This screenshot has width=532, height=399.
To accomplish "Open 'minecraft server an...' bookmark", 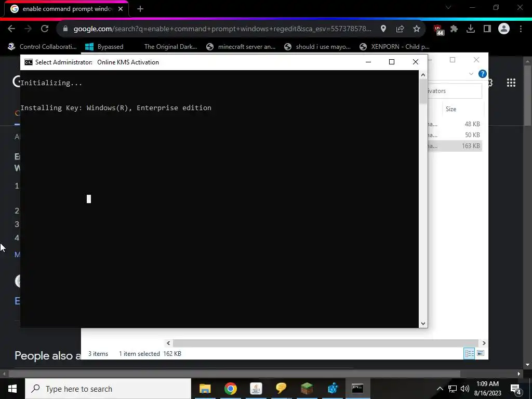I will click(241, 46).
